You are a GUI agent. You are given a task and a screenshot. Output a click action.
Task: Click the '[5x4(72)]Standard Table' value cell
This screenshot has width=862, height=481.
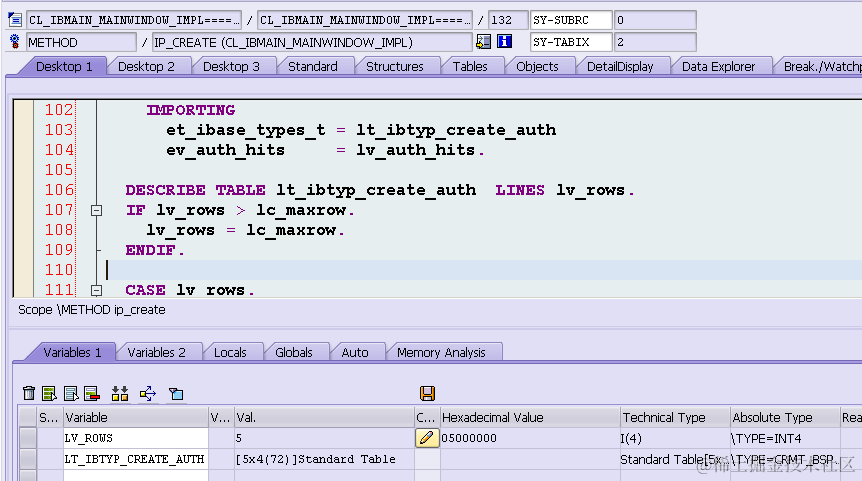click(x=324, y=459)
